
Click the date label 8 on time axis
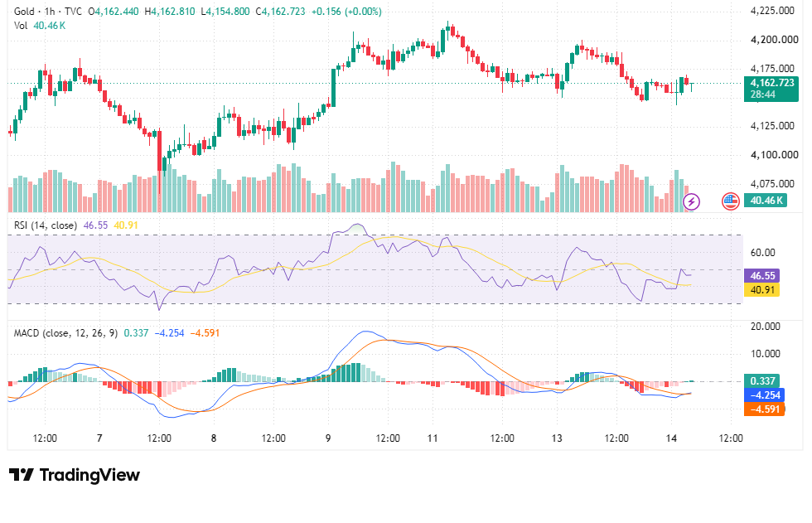[214, 438]
